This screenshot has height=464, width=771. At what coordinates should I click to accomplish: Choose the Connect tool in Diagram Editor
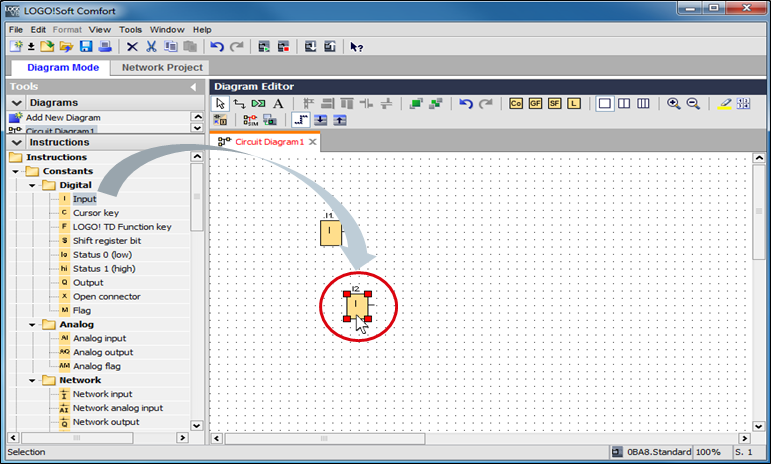[239, 103]
